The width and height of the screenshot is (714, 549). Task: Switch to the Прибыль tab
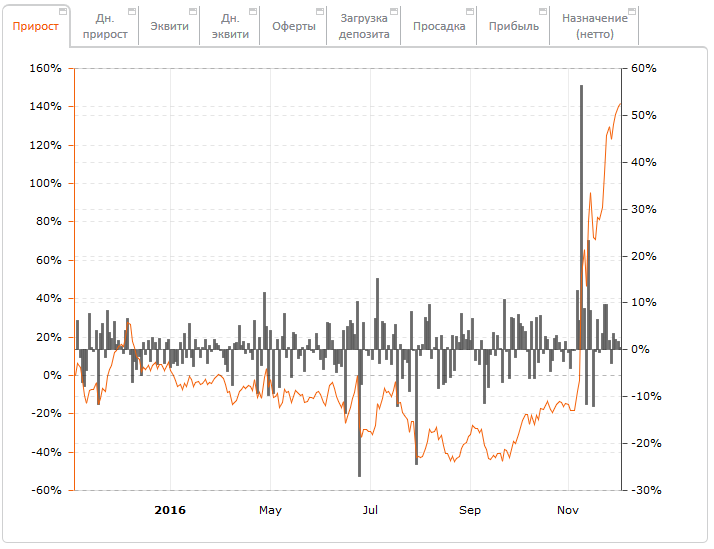coord(513,27)
